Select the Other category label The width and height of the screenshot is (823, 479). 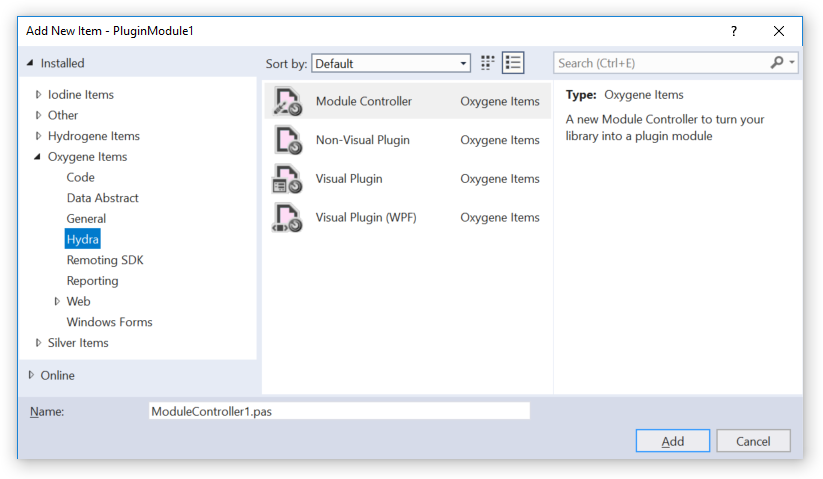(x=63, y=115)
